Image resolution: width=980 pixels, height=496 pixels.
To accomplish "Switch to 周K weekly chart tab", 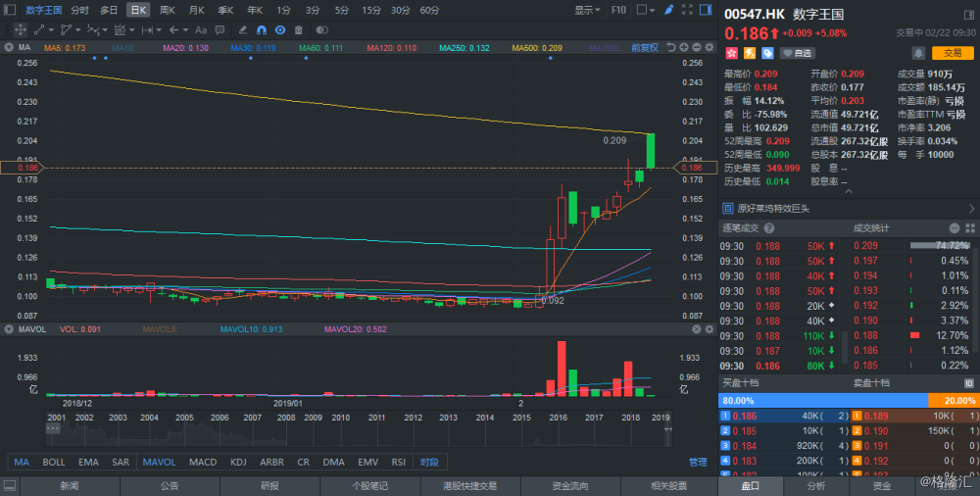I will coord(168,10).
